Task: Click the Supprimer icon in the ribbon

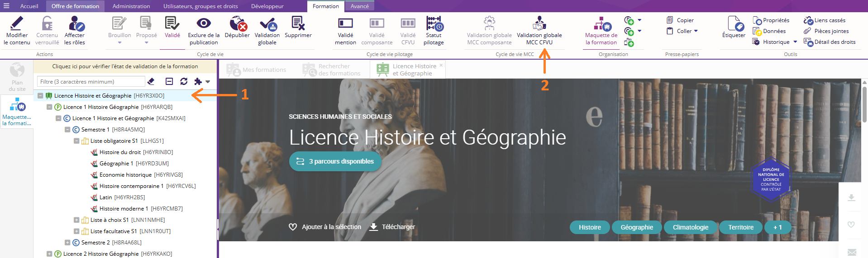Action: coord(298,23)
